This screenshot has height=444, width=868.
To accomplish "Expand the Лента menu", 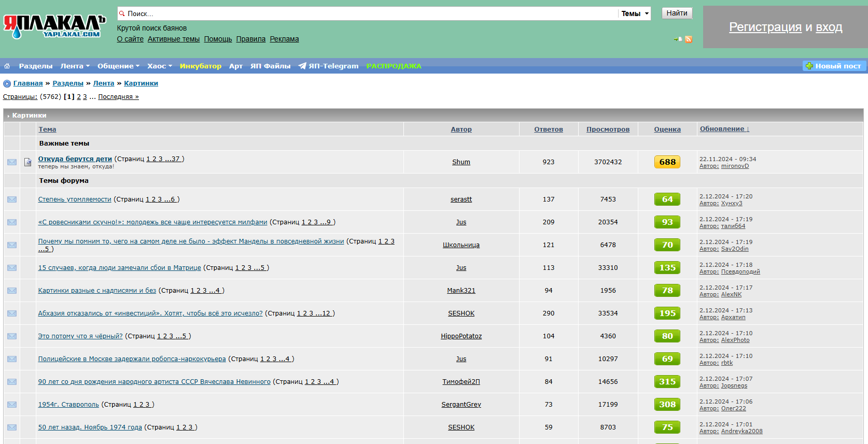I will [x=75, y=66].
